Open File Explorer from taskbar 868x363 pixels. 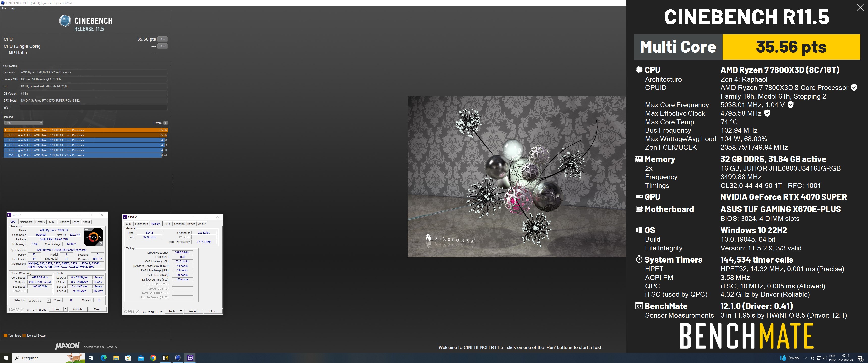click(116, 358)
